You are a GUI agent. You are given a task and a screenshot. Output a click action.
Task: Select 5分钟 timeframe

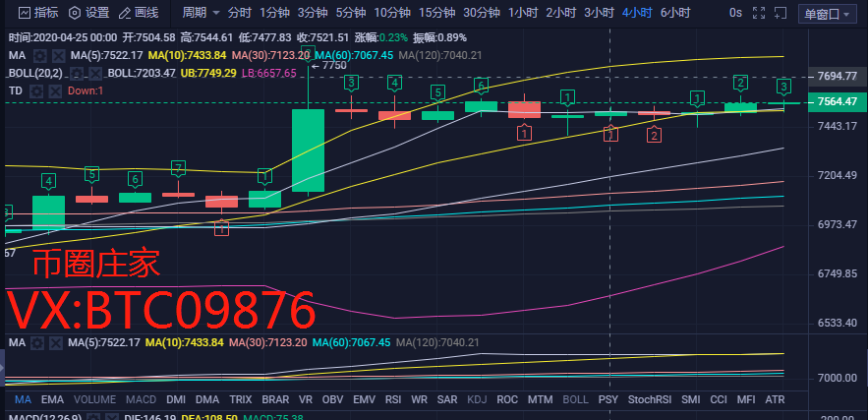[351, 13]
